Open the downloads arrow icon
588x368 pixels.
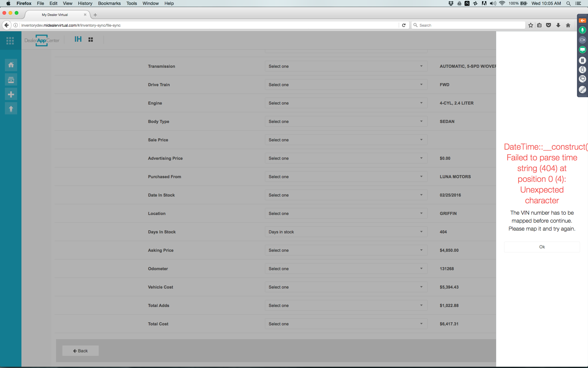558,25
